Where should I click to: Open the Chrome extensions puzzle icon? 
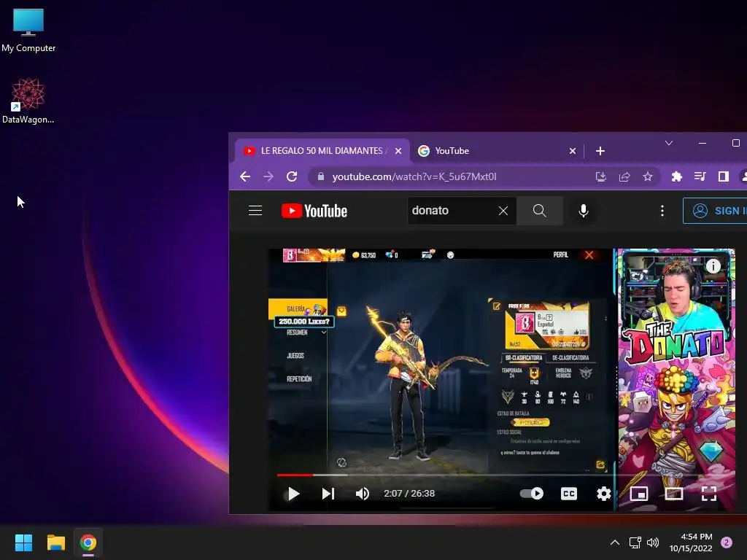click(x=676, y=176)
